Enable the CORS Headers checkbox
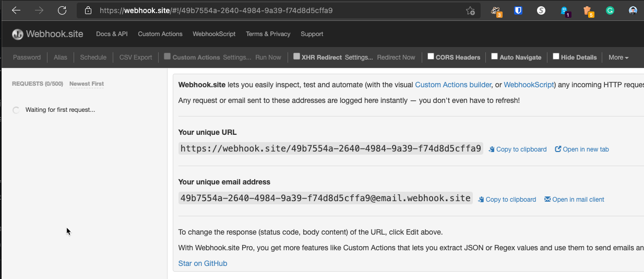644x279 pixels. pos(431,56)
